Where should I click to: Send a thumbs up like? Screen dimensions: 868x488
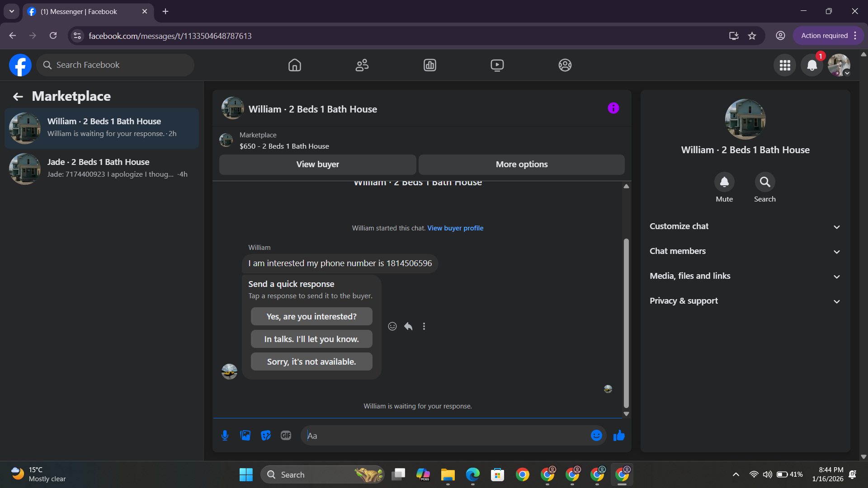619,435
